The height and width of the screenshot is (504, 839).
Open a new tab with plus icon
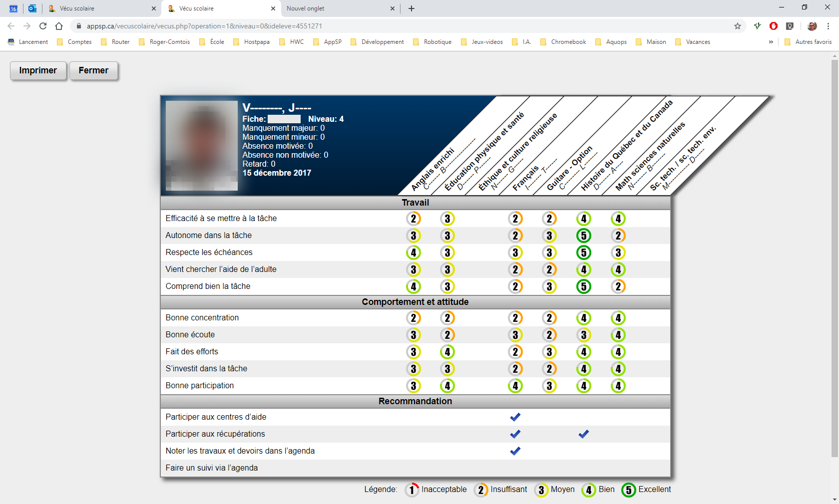412,8
